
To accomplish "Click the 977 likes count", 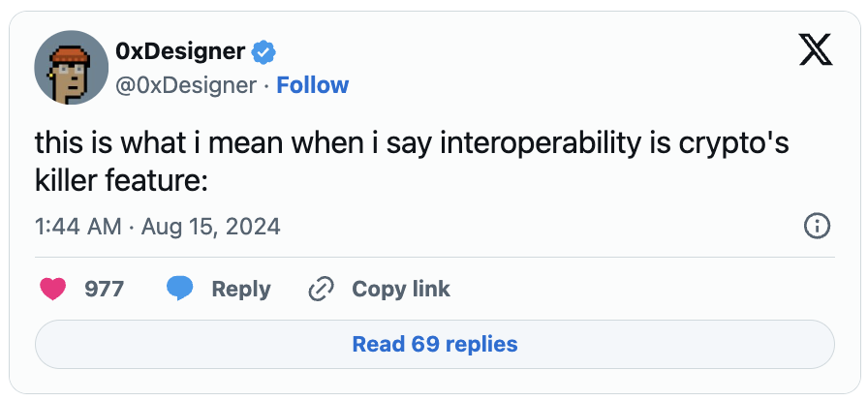I will 104,289.
